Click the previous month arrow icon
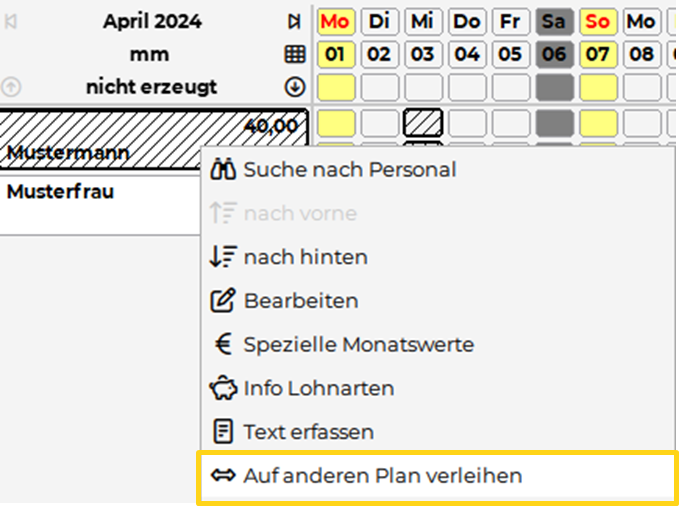679x506 pixels. [x=11, y=22]
